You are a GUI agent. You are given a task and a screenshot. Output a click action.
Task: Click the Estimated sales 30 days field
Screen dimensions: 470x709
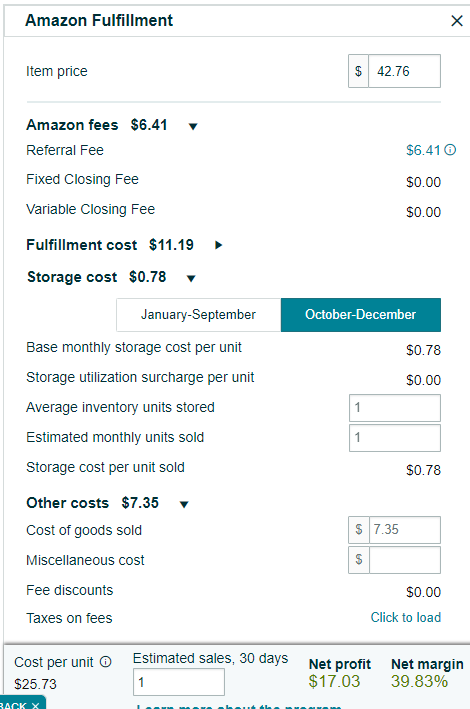tap(179, 682)
